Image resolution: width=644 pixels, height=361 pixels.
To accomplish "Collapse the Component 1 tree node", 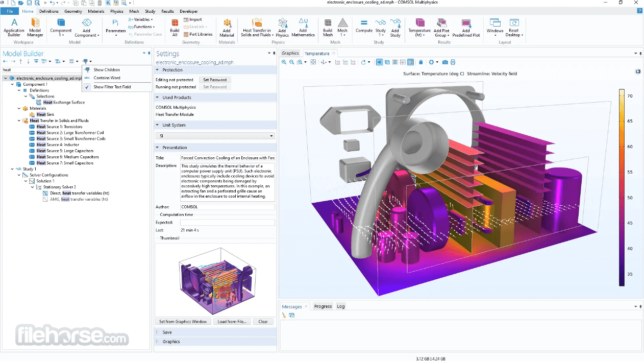I will point(12,84).
